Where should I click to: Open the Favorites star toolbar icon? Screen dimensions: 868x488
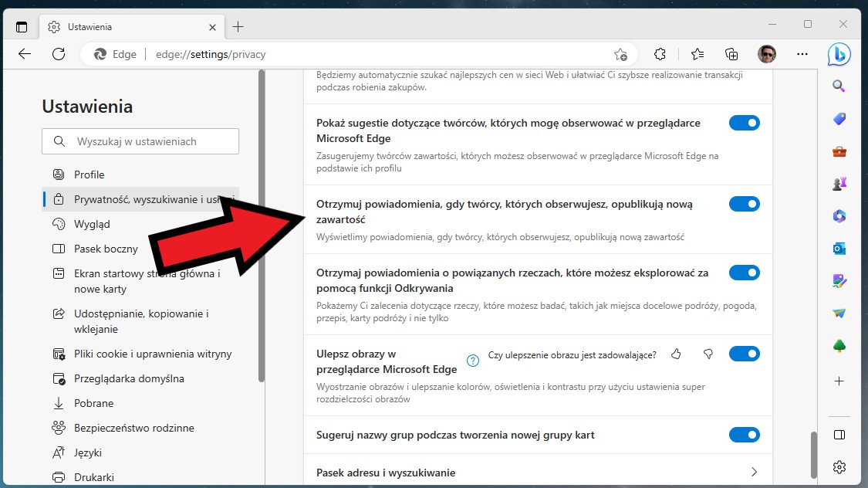pyautogui.click(x=697, y=54)
